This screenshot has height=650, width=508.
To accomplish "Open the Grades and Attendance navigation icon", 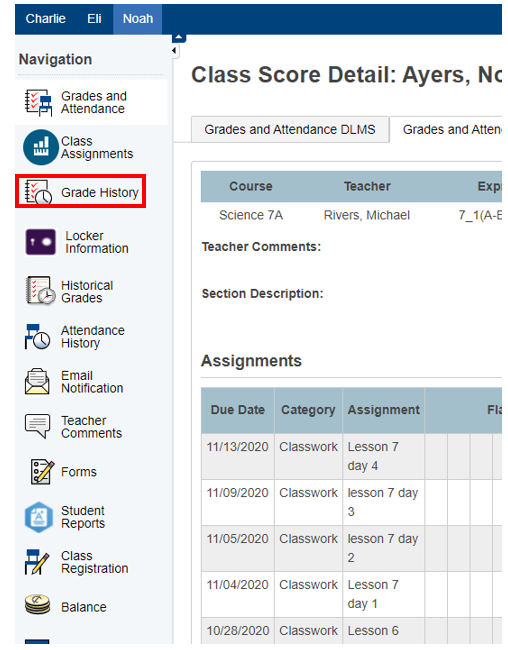I will click(39, 102).
